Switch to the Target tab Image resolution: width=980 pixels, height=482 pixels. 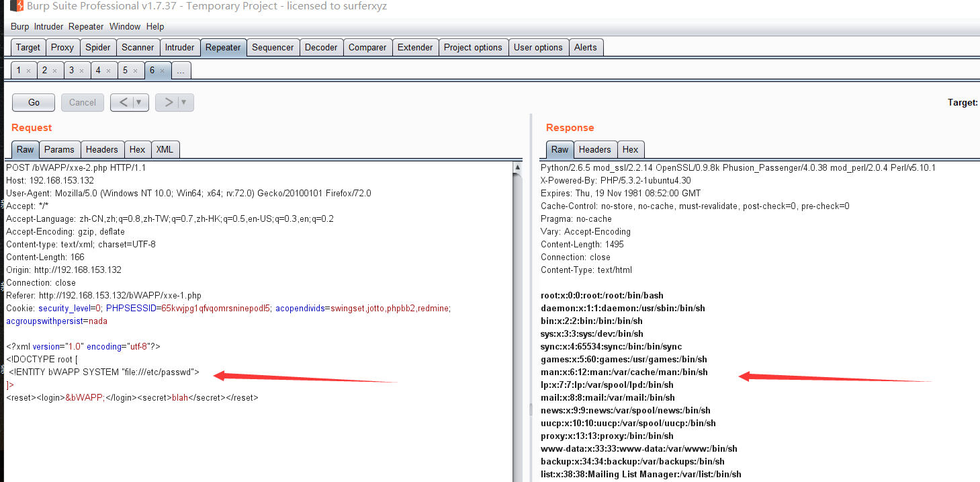[28, 48]
